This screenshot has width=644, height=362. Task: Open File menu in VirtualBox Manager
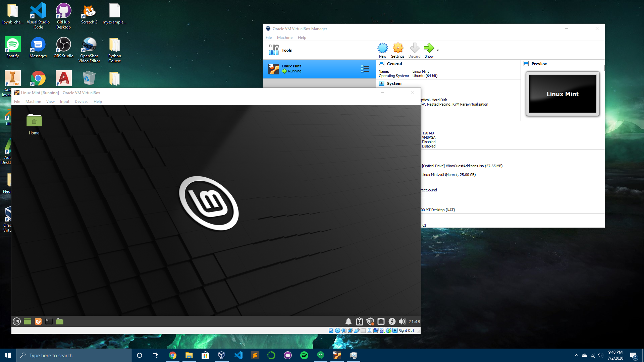[x=269, y=38]
